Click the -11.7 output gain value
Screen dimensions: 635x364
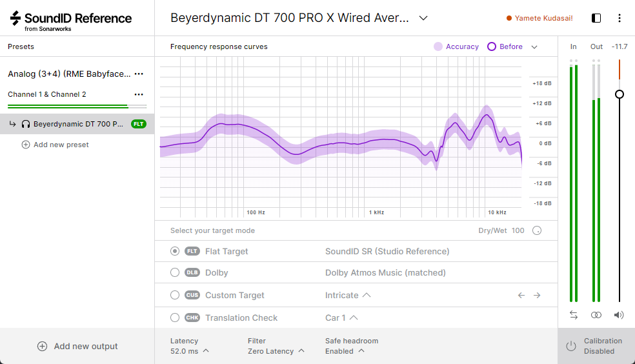620,46
